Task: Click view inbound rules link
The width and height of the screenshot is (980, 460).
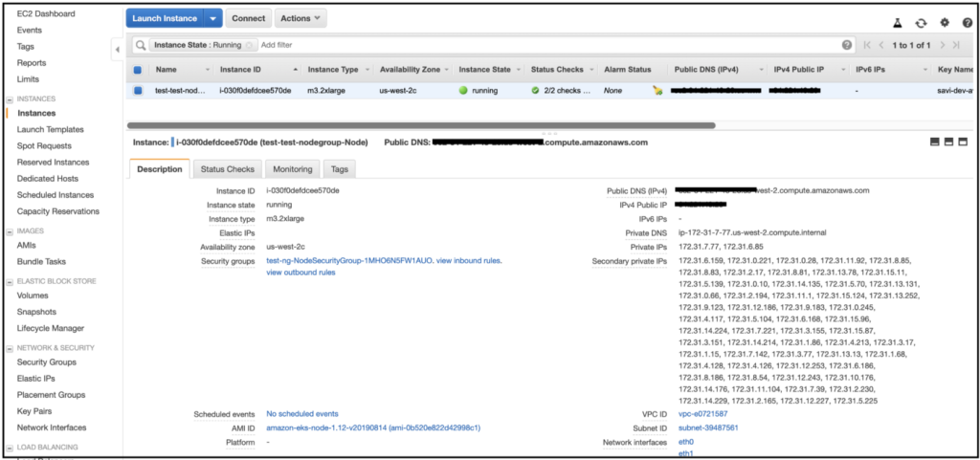Action: (x=468, y=261)
